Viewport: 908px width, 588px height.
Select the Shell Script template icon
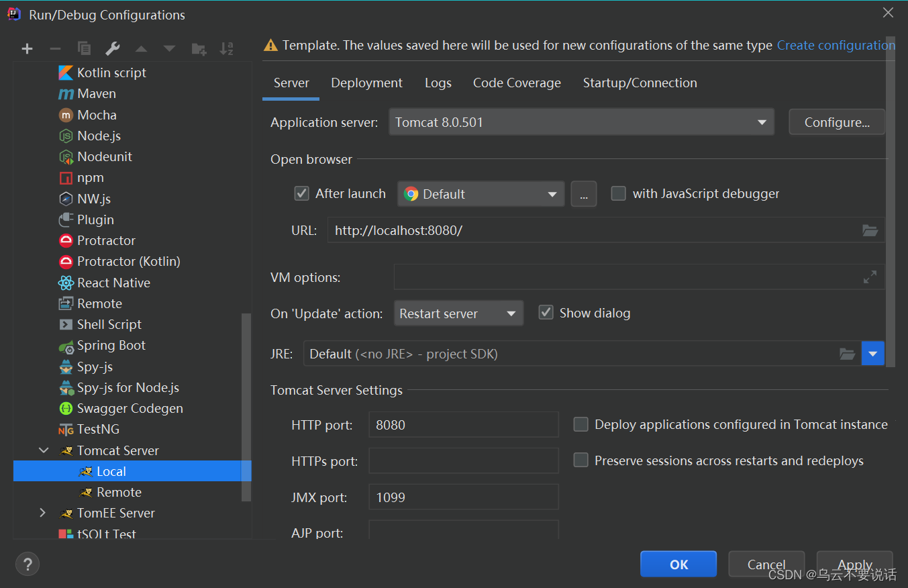66,324
